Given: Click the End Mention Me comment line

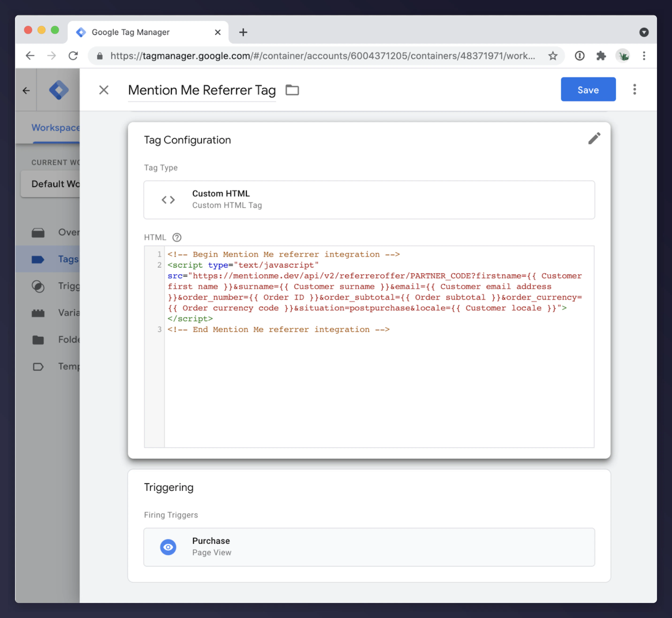Looking at the screenshot, I should pyautogui.click(x=278, y=329).
